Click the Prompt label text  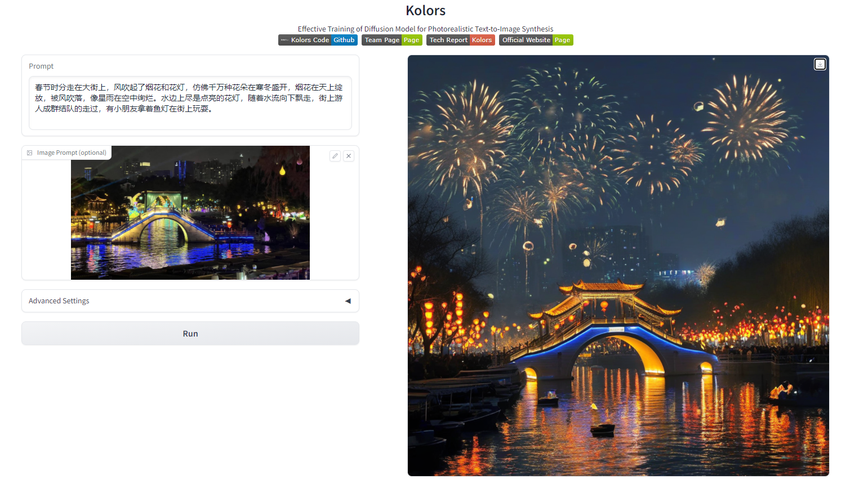[41, 66]
